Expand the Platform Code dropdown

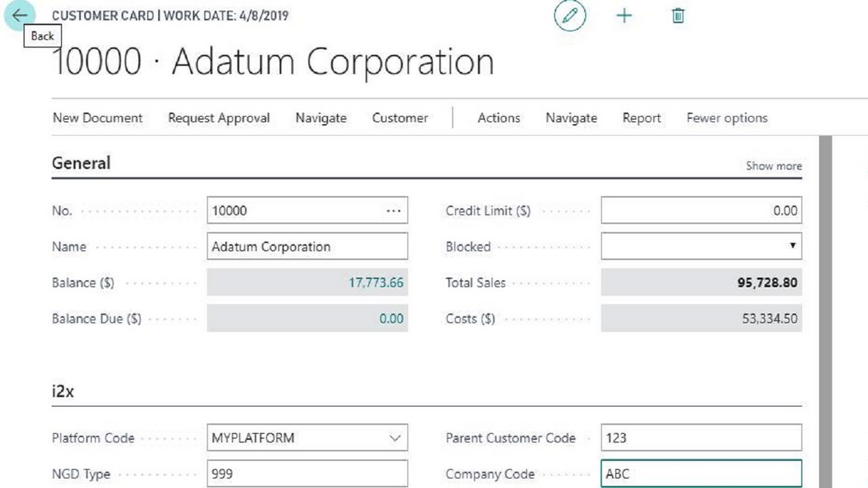point(396,439)
